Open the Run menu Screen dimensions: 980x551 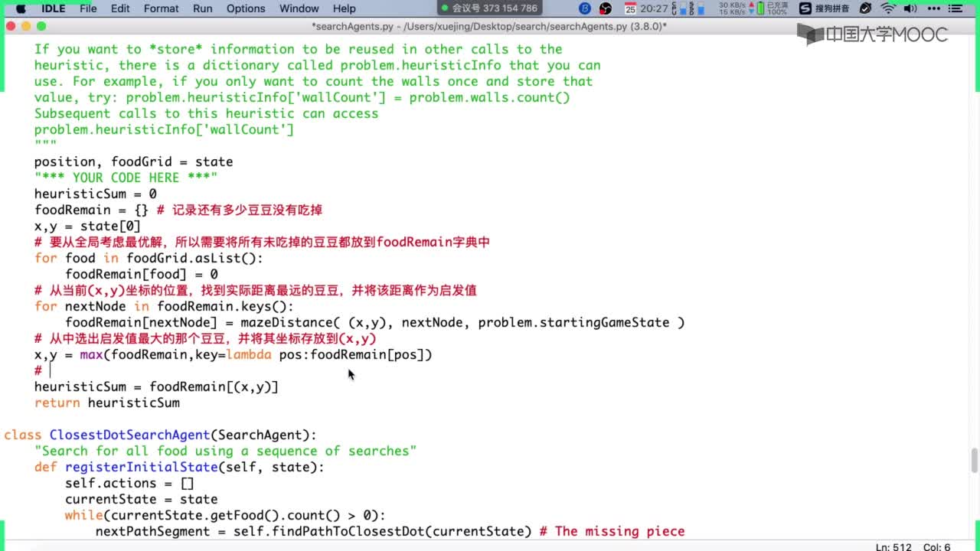pyautogui.click(x=203, y=8)
